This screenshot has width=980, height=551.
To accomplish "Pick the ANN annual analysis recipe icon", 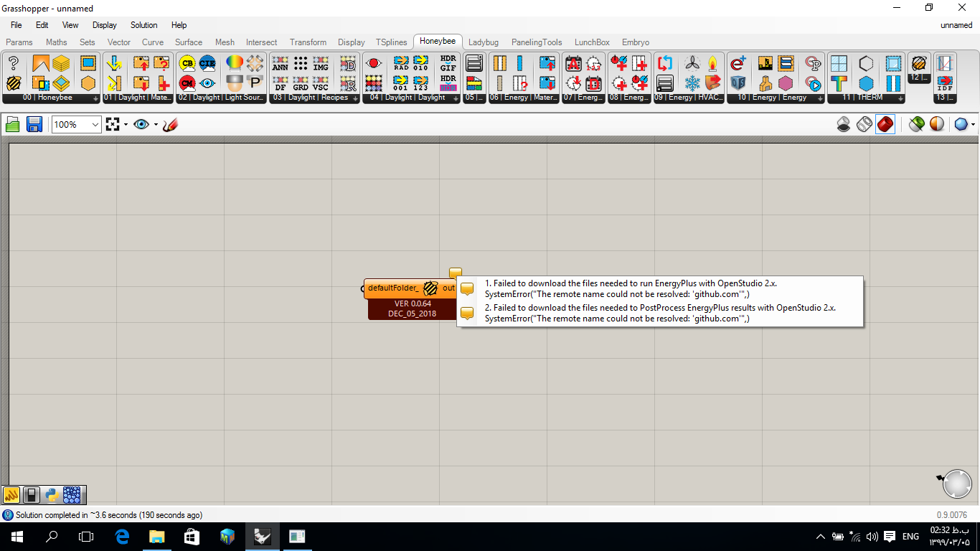I will [281, 63].
